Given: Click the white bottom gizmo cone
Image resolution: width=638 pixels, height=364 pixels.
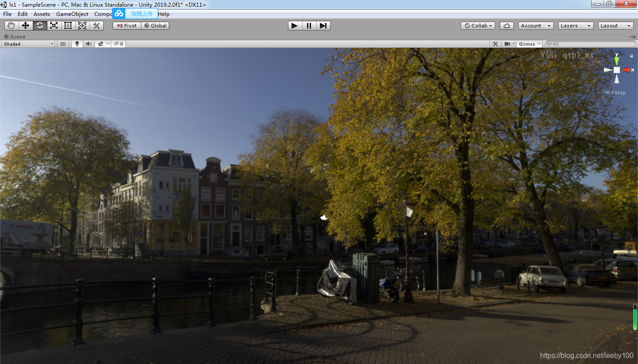Looking at the screenshot, I should click(617, 79).
